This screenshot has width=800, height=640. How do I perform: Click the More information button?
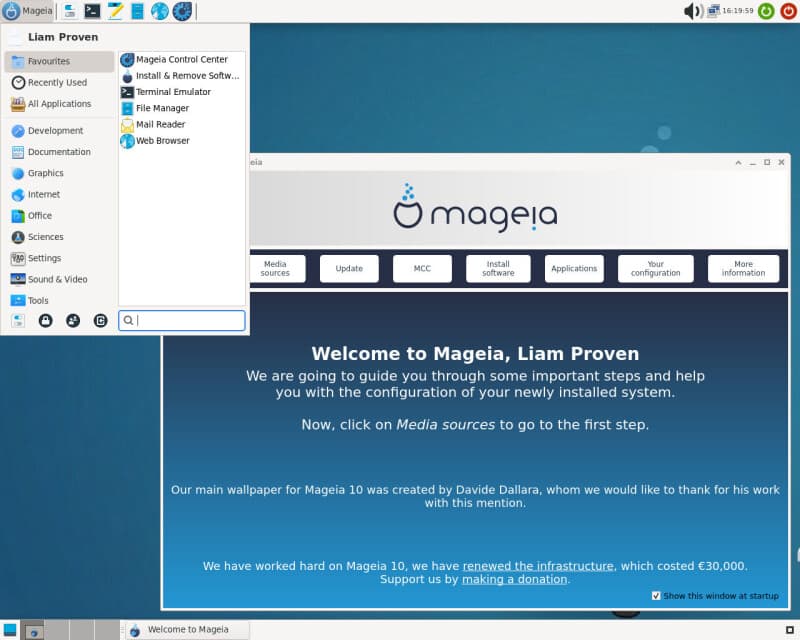743,268
